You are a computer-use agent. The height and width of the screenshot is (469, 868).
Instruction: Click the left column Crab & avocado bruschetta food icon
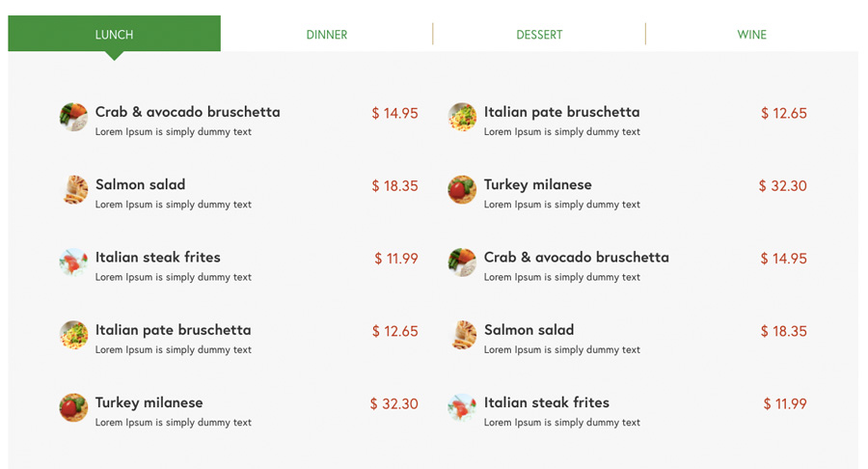click(73, 117)
